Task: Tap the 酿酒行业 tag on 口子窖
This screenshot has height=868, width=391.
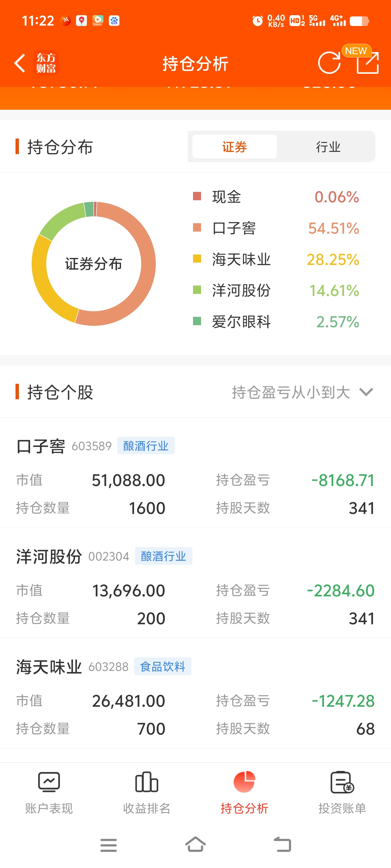Action: coord(146,446)
